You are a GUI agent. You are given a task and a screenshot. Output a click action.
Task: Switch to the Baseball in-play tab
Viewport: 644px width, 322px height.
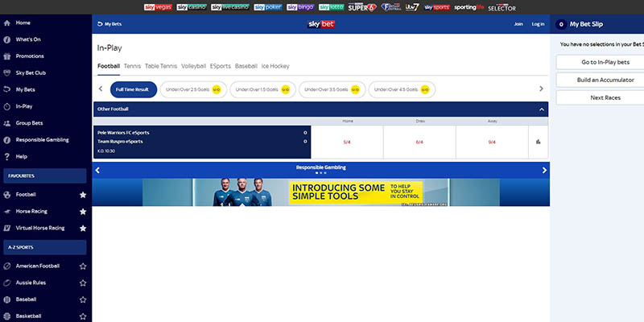(246, 66)
